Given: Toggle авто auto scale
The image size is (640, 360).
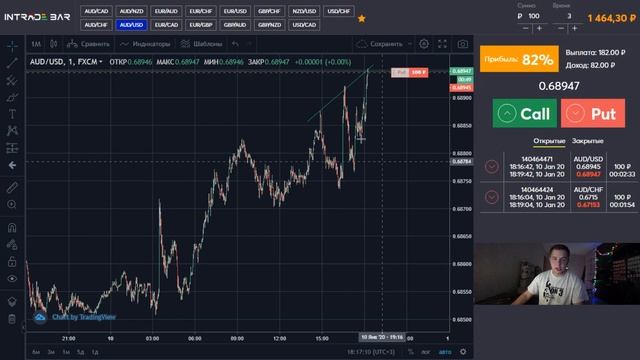Looking at the screenshot, I should [x=445, y=352].
